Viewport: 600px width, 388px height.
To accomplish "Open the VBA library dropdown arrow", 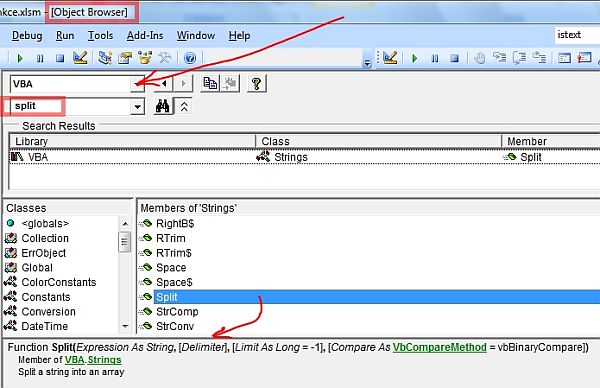I will coord(137,84).
